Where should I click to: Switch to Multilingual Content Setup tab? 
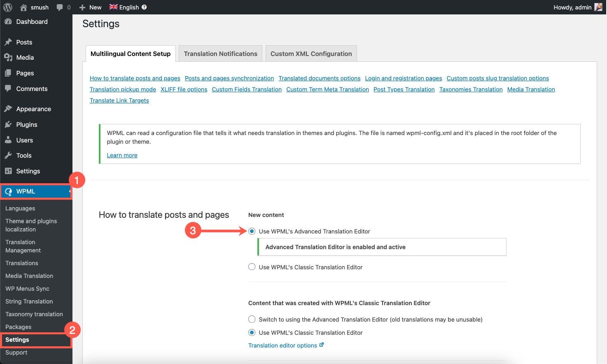click(131, 54)
